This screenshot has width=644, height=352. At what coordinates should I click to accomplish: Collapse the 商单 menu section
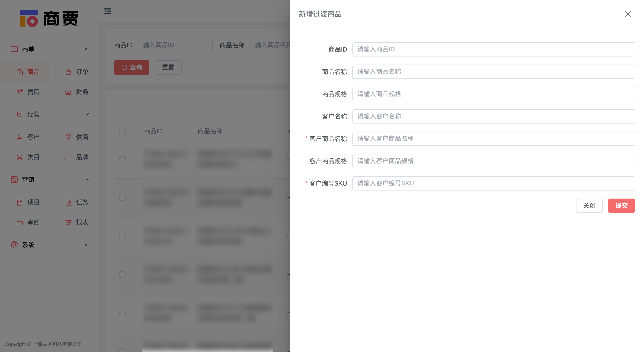(87, 49)
